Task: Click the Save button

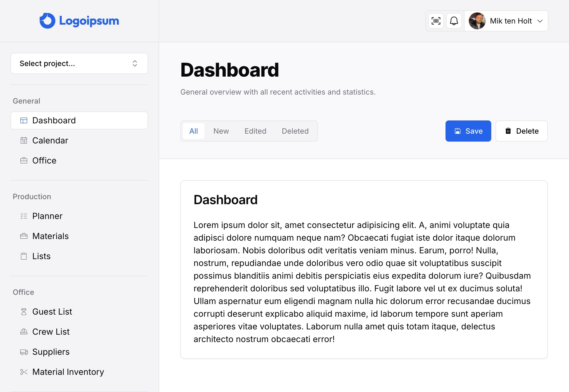Action: coord(469,131)
